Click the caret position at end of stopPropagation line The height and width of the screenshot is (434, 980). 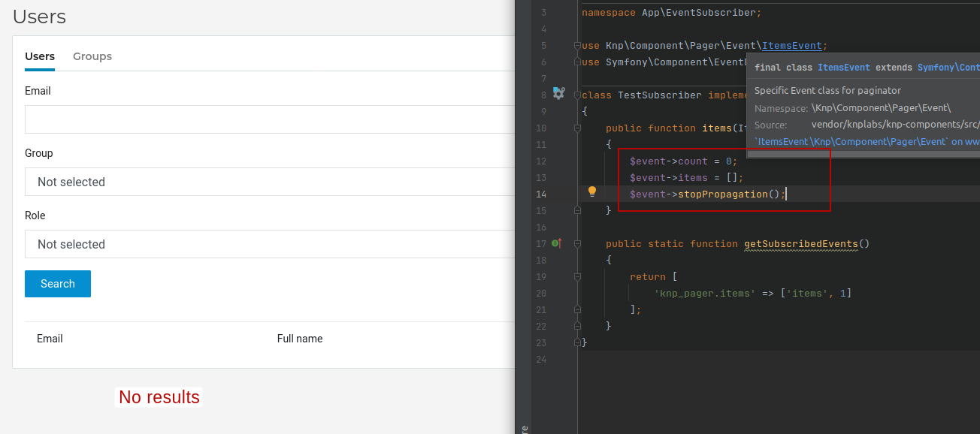click(785, 194)
